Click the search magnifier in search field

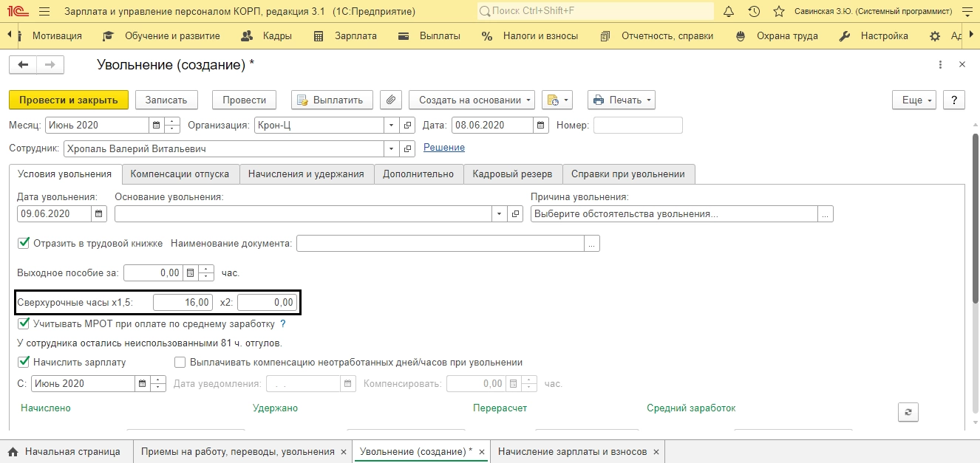tap(484, 12)
